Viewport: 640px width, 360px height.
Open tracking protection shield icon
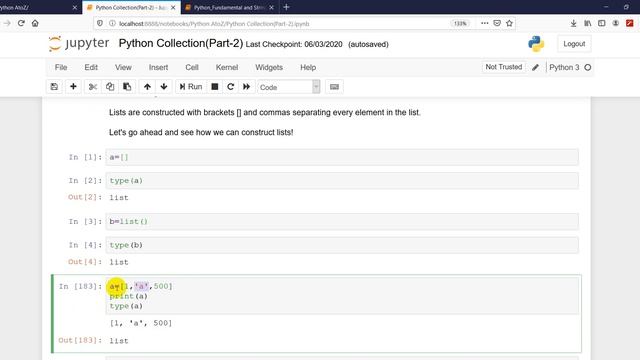tap(100, 23)
